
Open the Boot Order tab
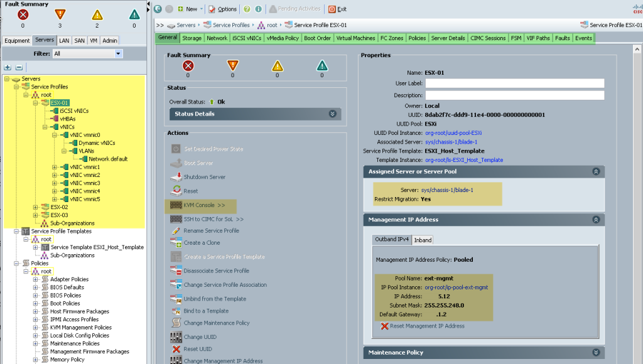pos(317,38)
